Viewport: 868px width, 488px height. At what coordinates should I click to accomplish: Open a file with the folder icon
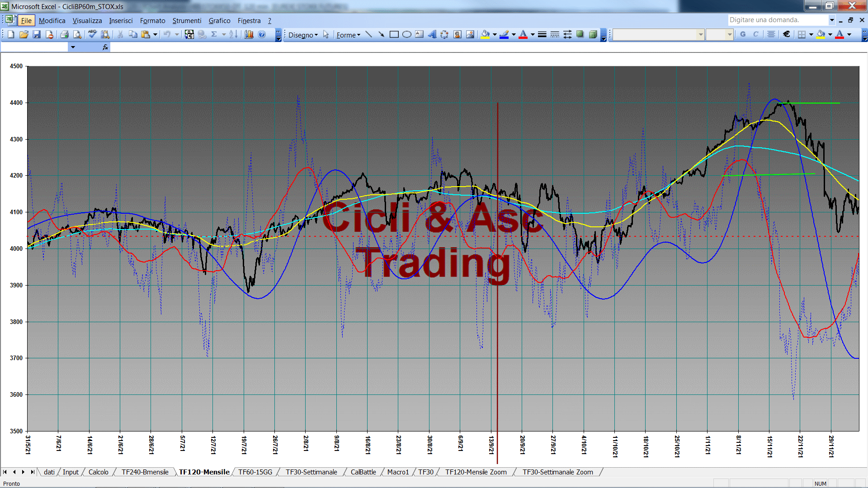pos(24,34)
